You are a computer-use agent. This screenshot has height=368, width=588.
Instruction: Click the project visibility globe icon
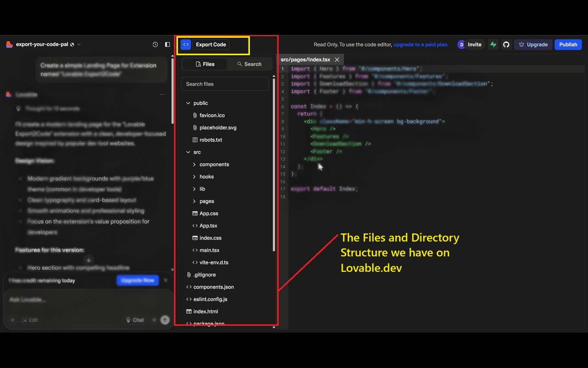click(72, 45)
